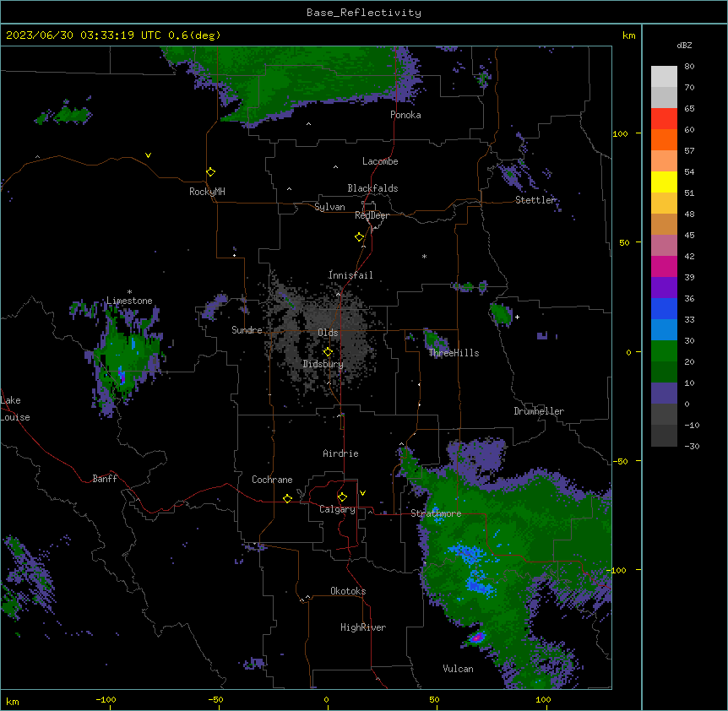The width and height of the screenshot is (728, 711).
Task: Click the white plus marker north of Drumheller
Action: (x=517, y=317)
